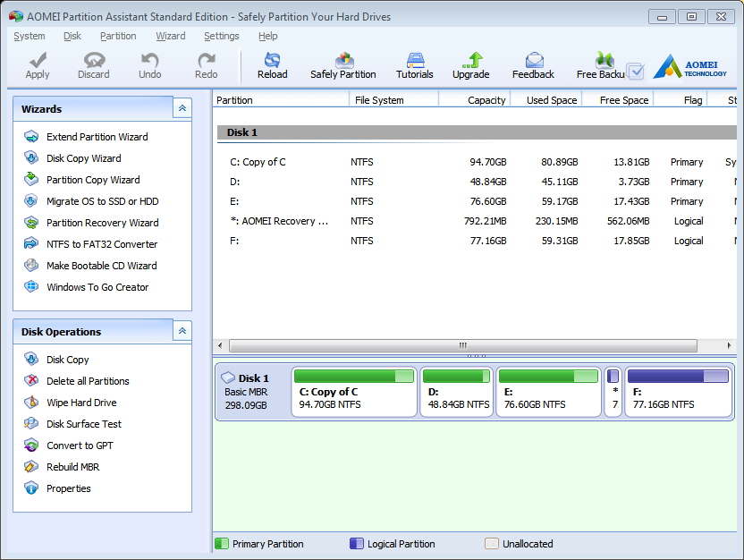Sort by the Capacity column header
Screen dimensions: 744x560
click(x=475, y=100)
